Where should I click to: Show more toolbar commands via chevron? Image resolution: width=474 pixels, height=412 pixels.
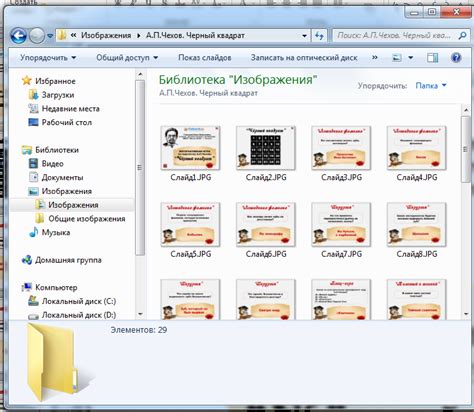(375, 57)
